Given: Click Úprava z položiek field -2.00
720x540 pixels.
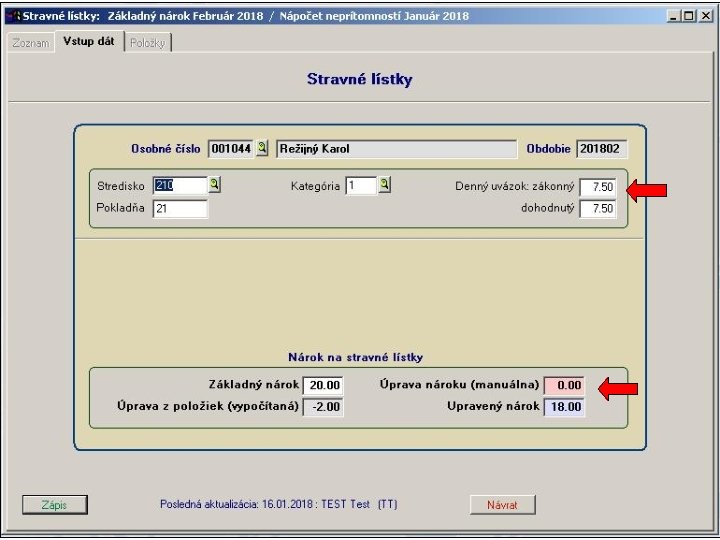Looking at the screenshot, I should pyautogui.click(x=323, y=407).
